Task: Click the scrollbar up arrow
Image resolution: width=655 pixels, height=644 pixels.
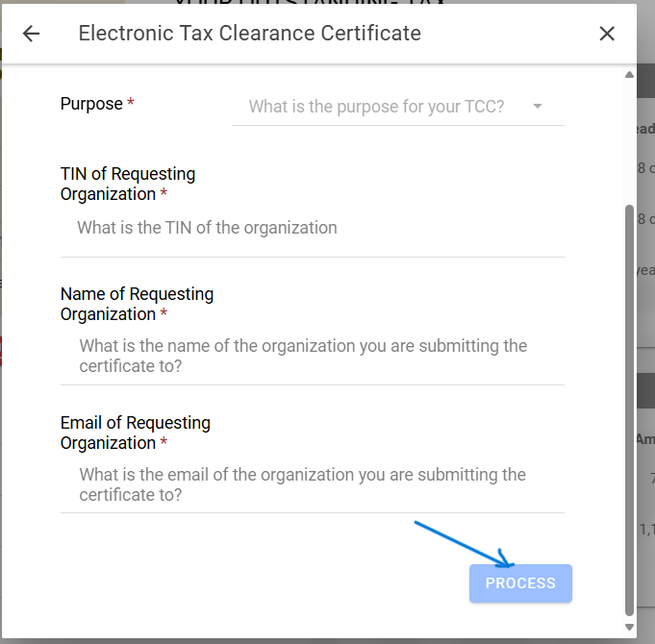Action: point(629,75)
